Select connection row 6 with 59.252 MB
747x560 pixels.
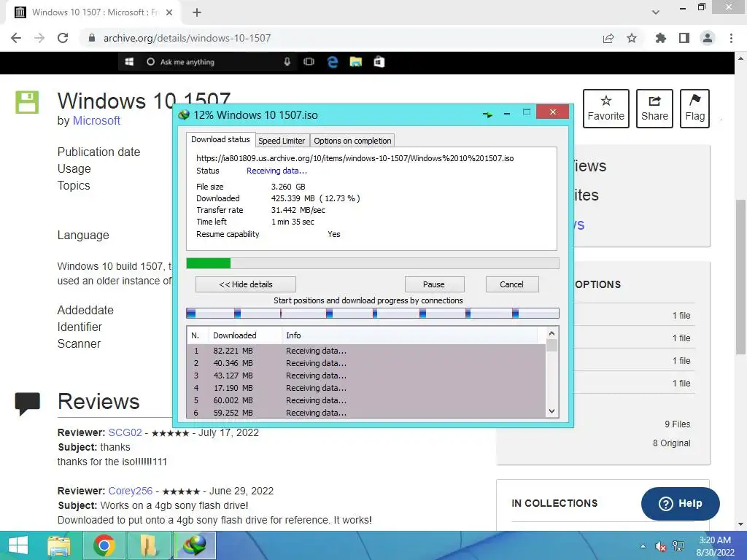tap(366, 413)
